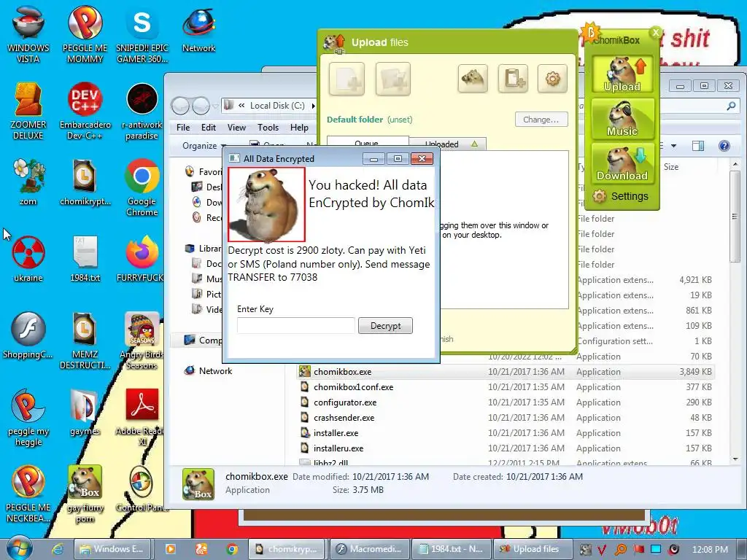The height and width of the screenshot is (560, 747).
Task: Select the ZOOMER DELUXE desktop icon
Action: 28,111
